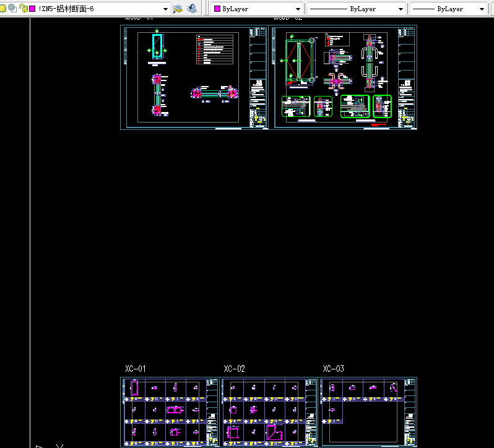
Task: Click magenta swatch in color control box
Action: tap(217, 9)
